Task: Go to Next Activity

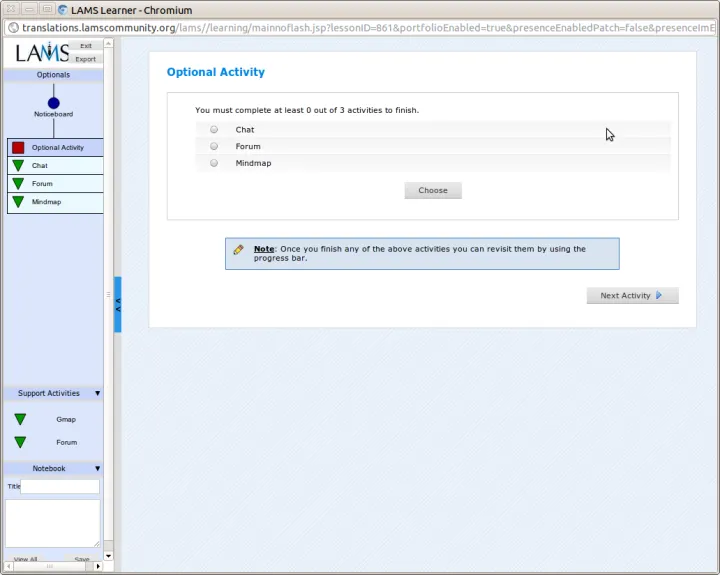Action: 632,296
